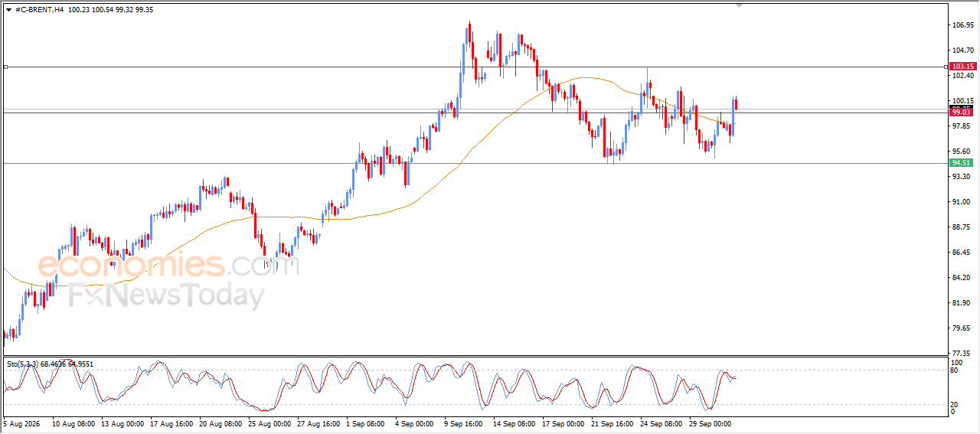
Task: Click the 4 Sep 00:00 time label
Action: (x=414, y=423)
